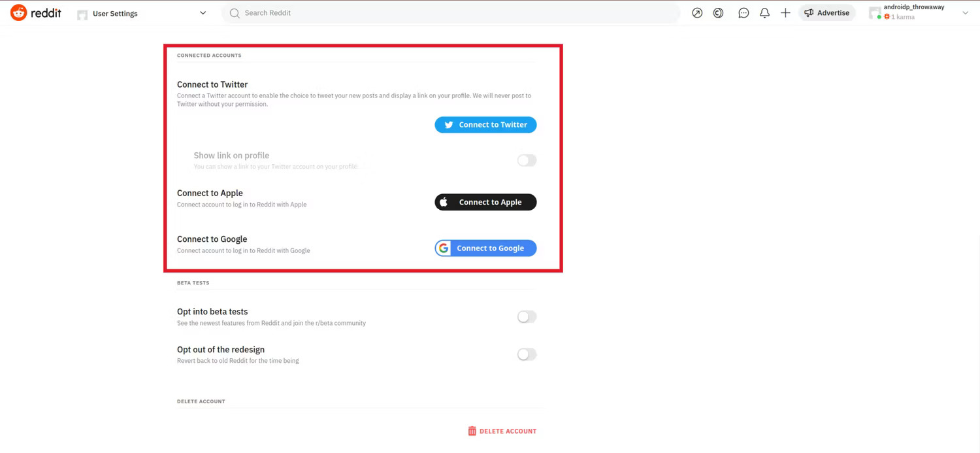This screenshot has width=980, height=453.
Task: Open the chat bubble icon
Action: tap(743, 13)
